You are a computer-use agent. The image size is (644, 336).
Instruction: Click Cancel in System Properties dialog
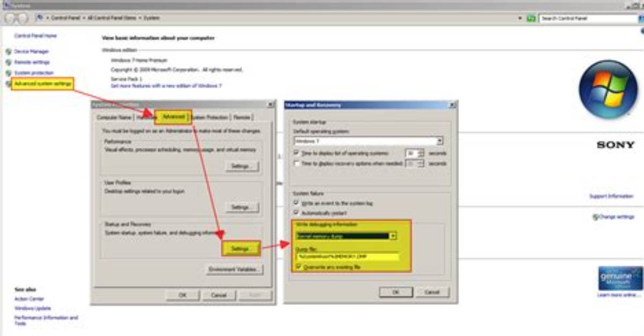pyautogui.click(x=218, y=295)
